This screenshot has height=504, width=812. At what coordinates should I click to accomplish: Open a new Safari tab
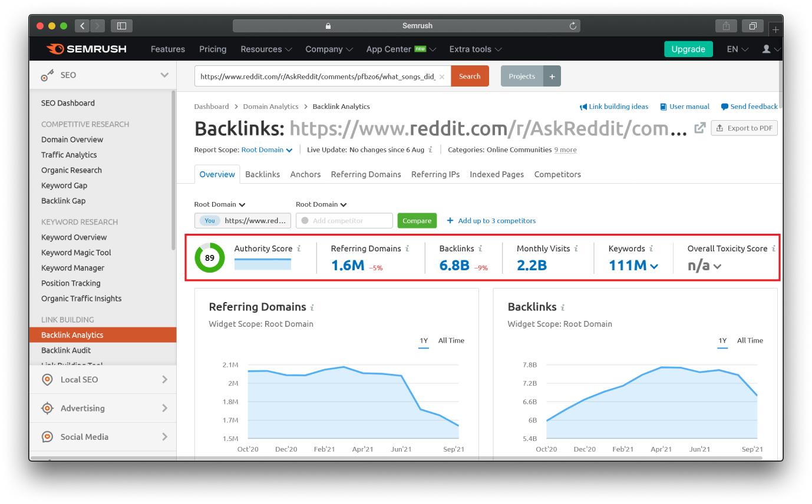coord(775,29)
